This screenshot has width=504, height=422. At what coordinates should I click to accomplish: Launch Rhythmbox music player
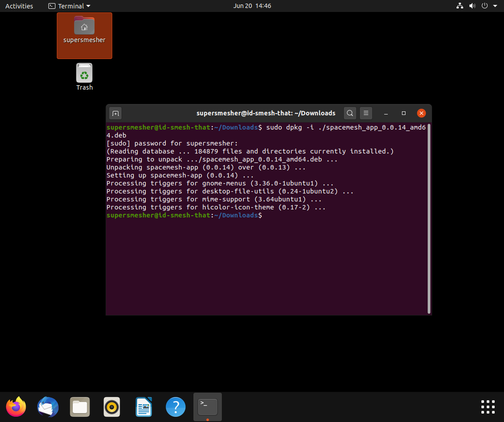(111, 406)
